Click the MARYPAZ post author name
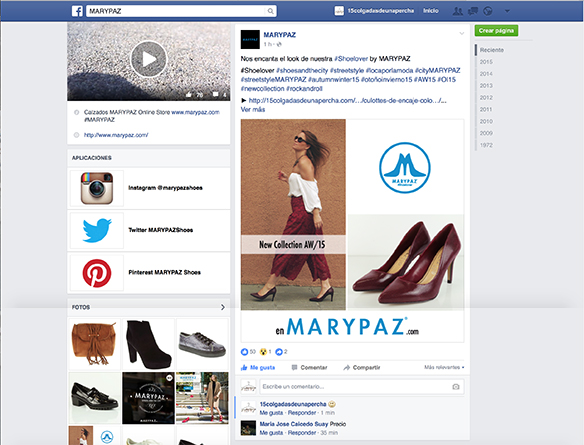Screen dimensions: 584x445 click(x=280, y=35)
